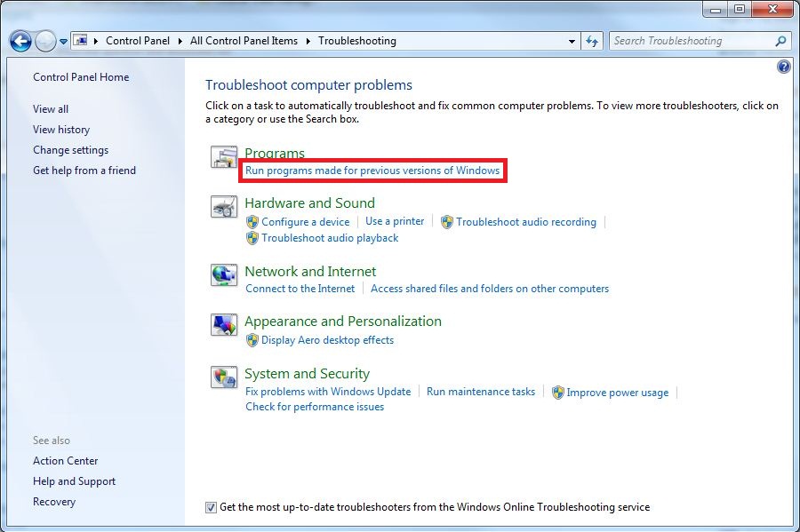Open Connect to the Internet troubleshooter

tap(300, 289)
